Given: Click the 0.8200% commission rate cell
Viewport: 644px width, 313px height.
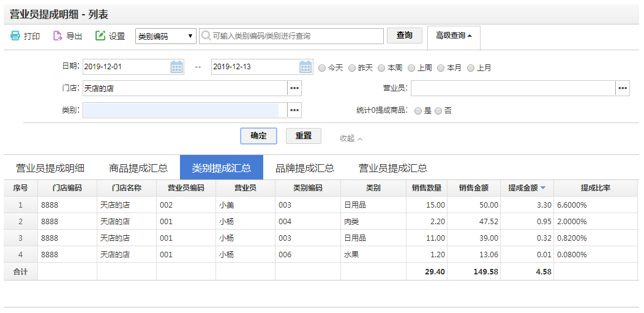Looking at the screenshot, I should [x=596, y=238].
